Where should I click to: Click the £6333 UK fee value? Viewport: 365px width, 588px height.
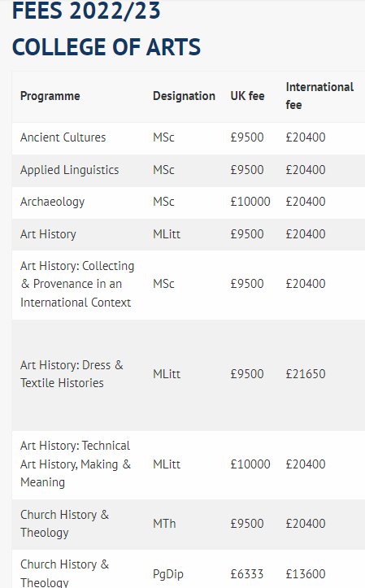[247, 574]
